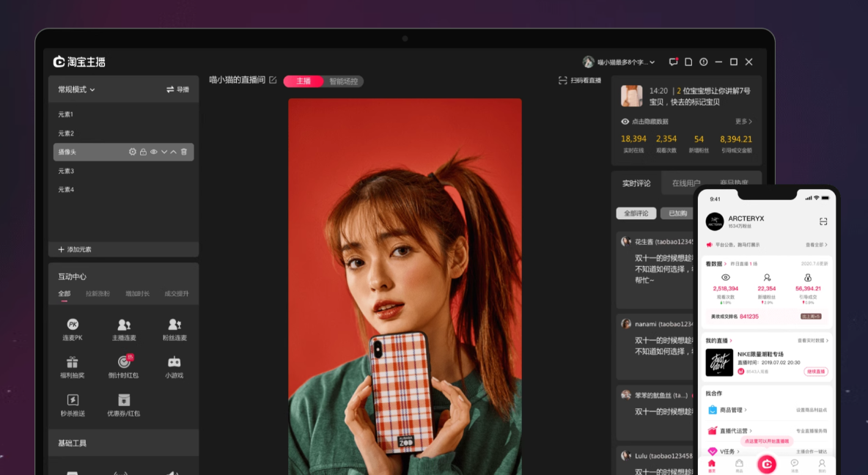The width and height of the screenshot is (868, 475).
Task: Open 倒计时红包 countdown red packet
Action: pyautogui.click(x=123, y=367)
